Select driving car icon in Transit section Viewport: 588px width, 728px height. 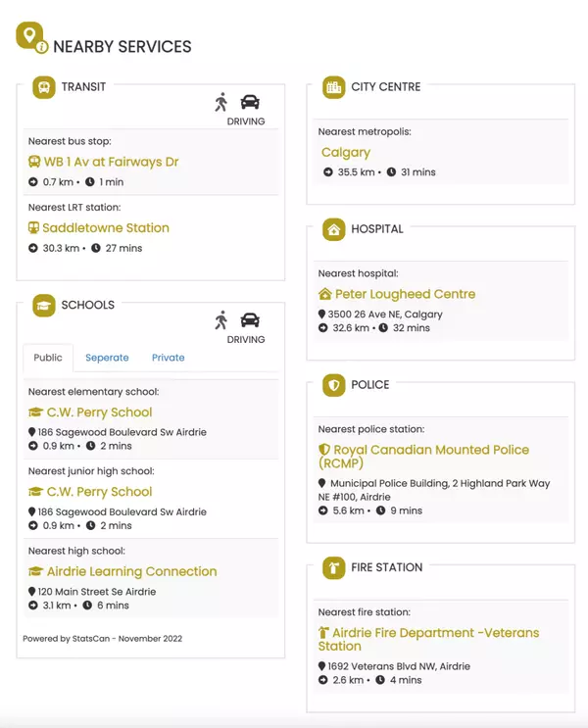pyautogui.click(x=250, y=102)
